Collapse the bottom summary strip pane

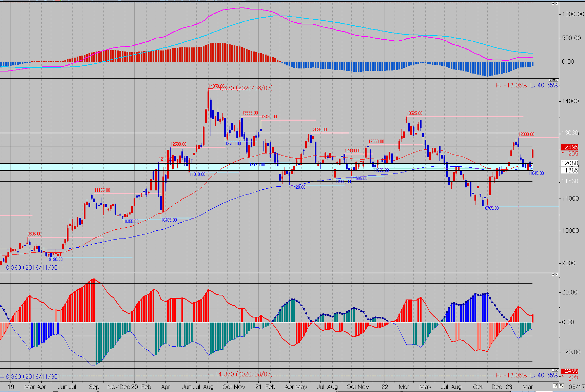(x=553, y=370)
